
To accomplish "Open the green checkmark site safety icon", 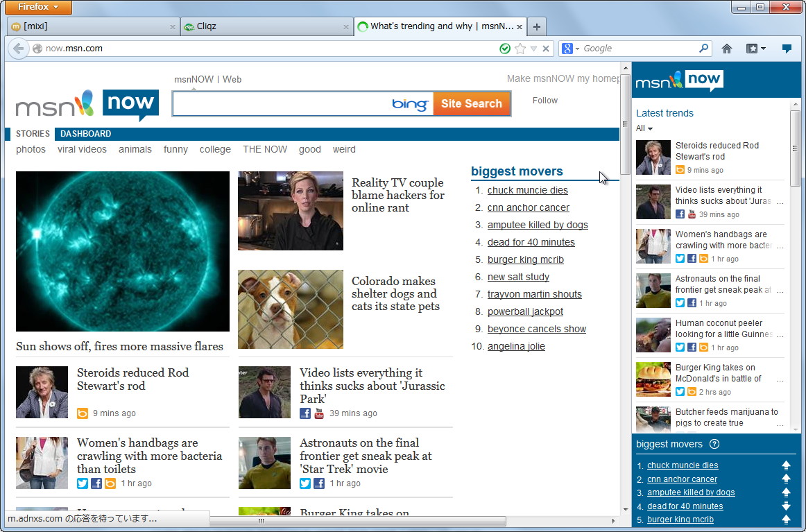I will pos(505,49).
